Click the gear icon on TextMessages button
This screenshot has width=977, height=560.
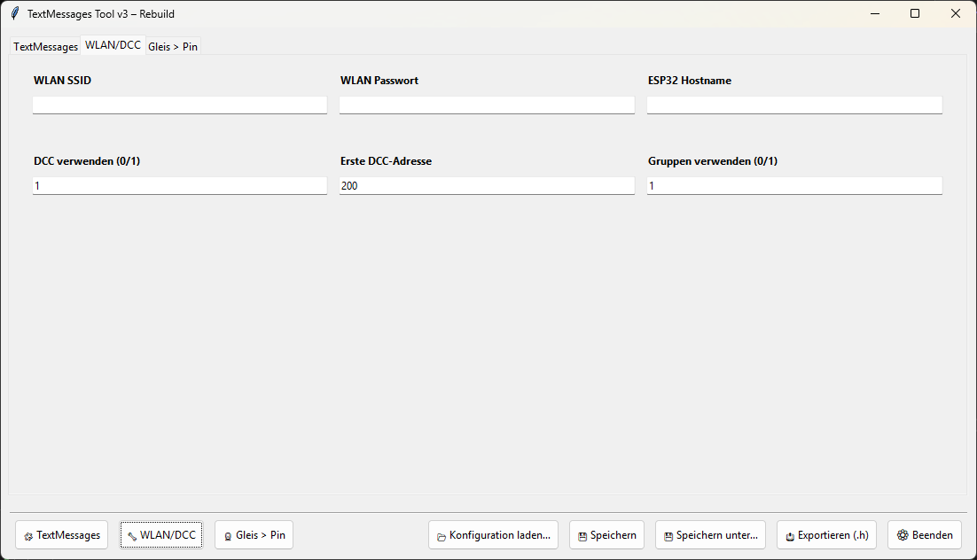(28, 536)
